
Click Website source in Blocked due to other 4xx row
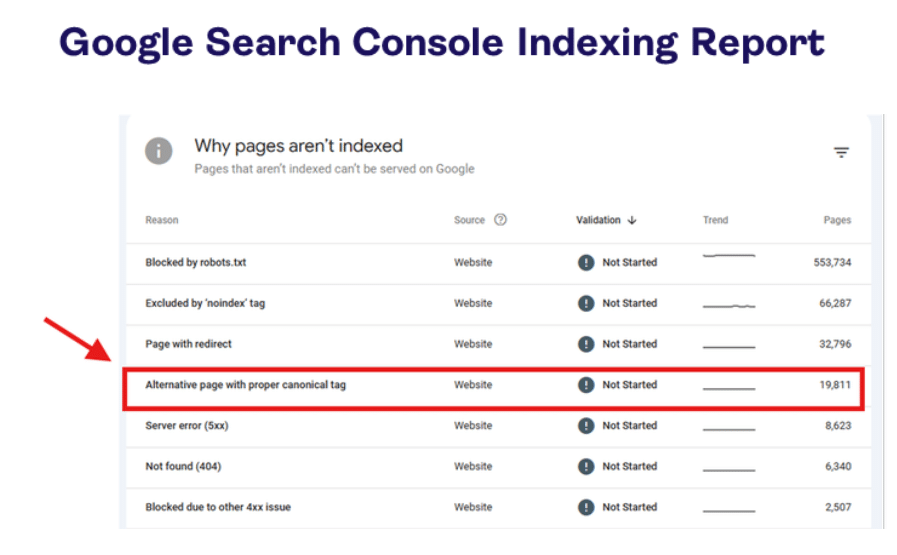point(473,507)
